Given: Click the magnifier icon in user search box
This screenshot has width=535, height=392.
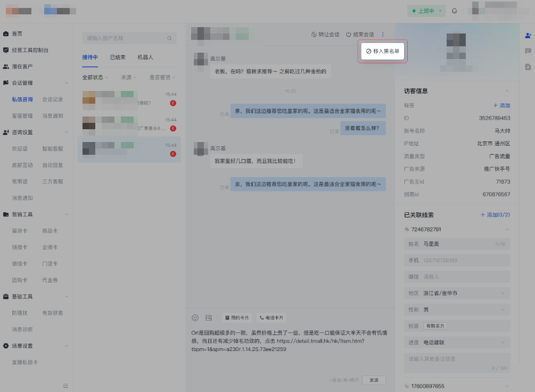Looking at the screenshot, I should [170, 38].
